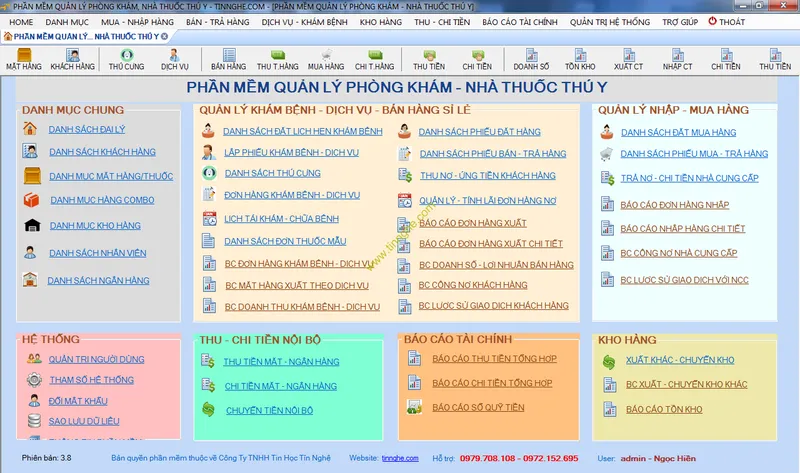Image resolution: width=800 pixels, height=473 pixels.
Task: Click the house icon beside DANH SÁCH ĐẠI LÝ
Action: click(x=30, y=129)
